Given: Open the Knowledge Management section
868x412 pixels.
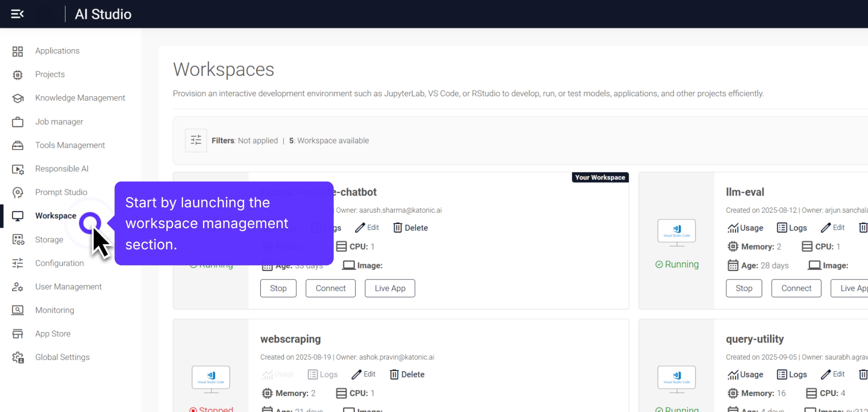Looking at the screenshot, I should click(x=80, y=98).
